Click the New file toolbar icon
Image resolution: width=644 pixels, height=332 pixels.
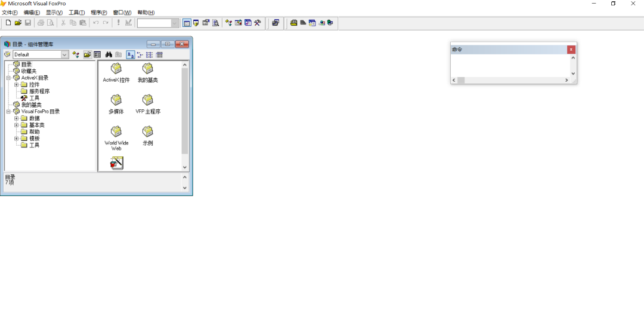[8, 23]
